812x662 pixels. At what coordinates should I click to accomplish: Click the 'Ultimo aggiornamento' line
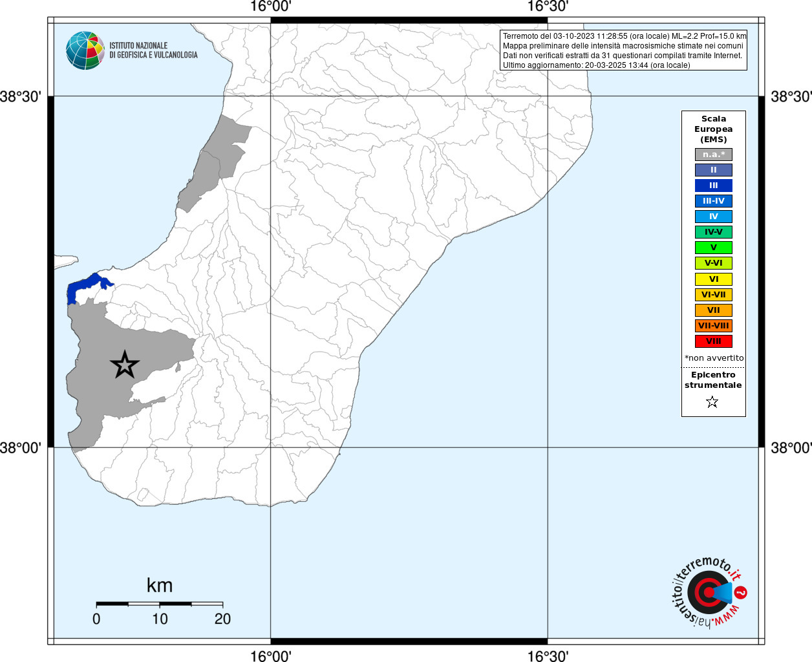[597, 65]
